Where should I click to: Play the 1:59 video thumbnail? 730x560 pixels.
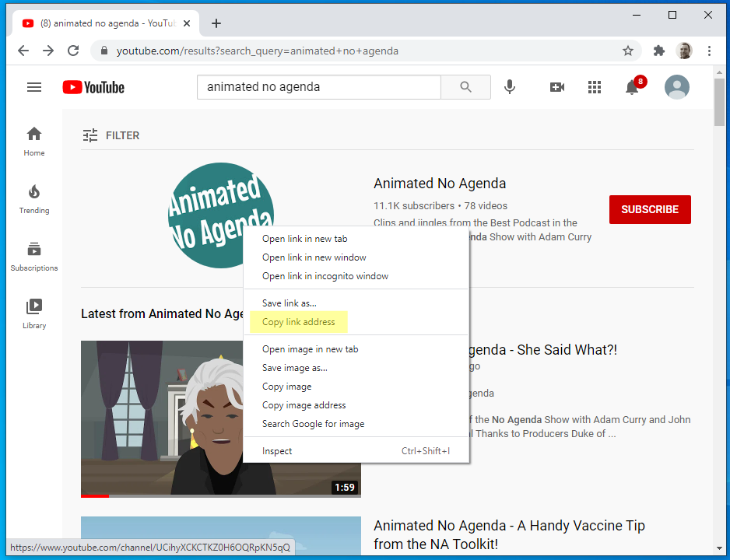pos(162,418)
